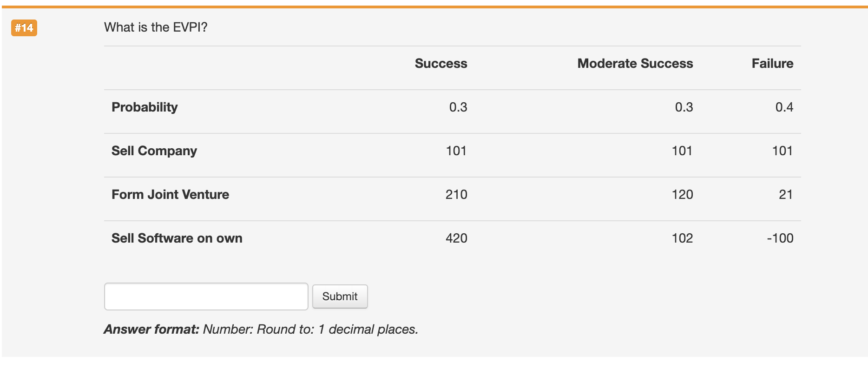
Task: Click the 0.3 probability under Success
Action: tap(459, 107)
